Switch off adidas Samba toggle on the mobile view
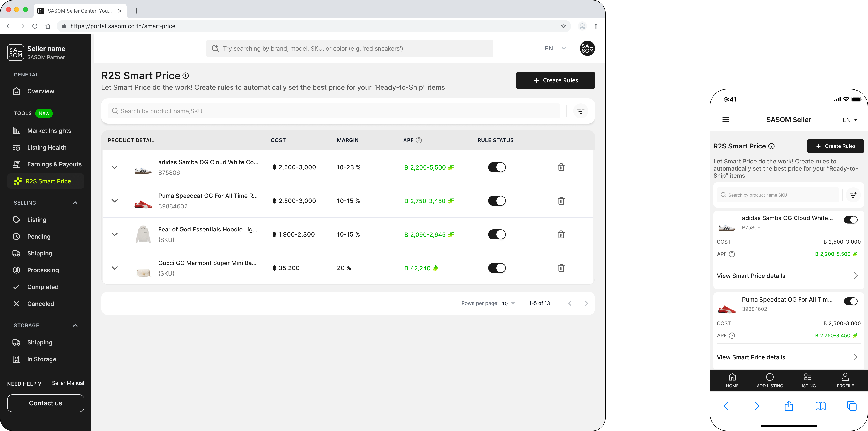 tap(851, 220)
